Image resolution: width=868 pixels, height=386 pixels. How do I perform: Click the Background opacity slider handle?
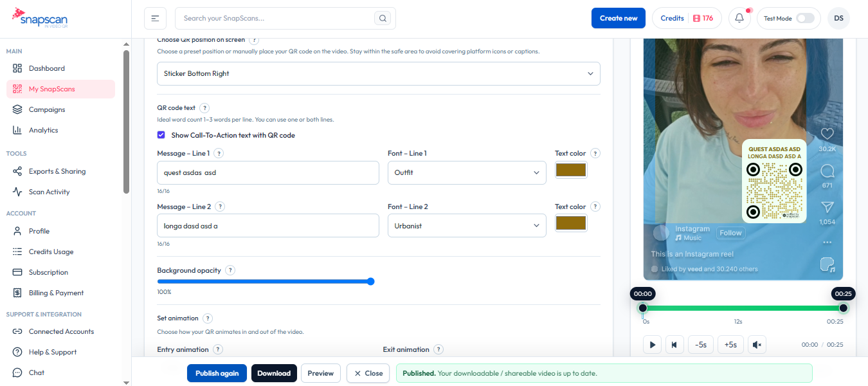pos(370,281)
